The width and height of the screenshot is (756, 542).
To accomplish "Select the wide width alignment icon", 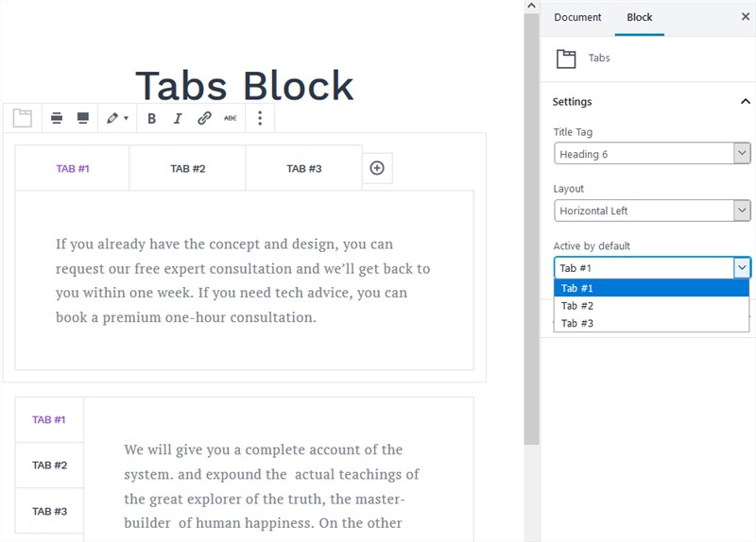I will [x=57, y=118].
